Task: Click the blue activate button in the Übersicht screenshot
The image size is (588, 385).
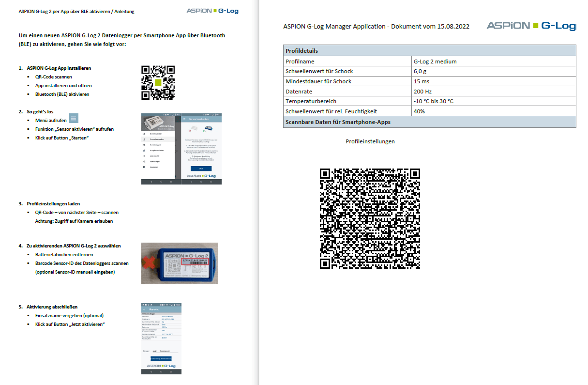Action: 161,358
